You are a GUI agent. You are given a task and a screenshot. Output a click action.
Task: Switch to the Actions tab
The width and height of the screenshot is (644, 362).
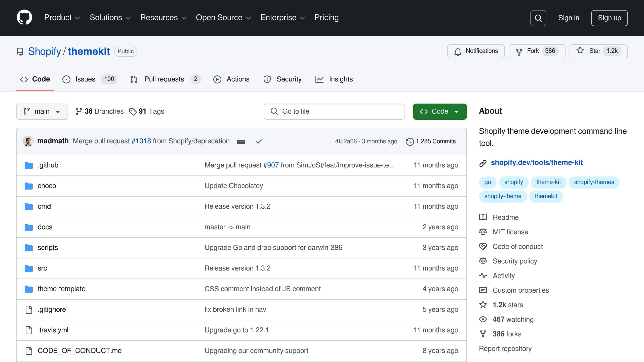point(231,79)
